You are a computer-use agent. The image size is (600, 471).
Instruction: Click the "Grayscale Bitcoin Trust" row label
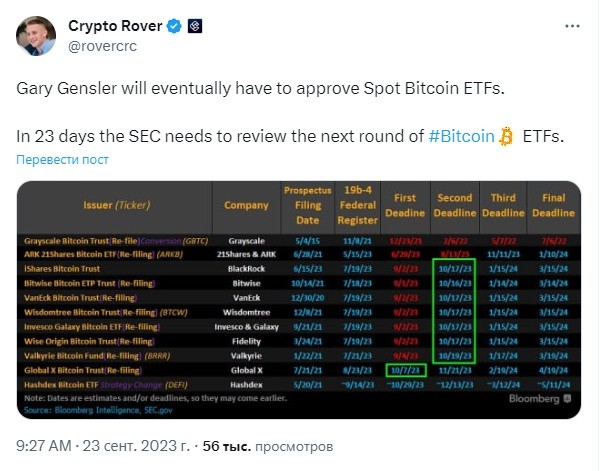[75, 241]
